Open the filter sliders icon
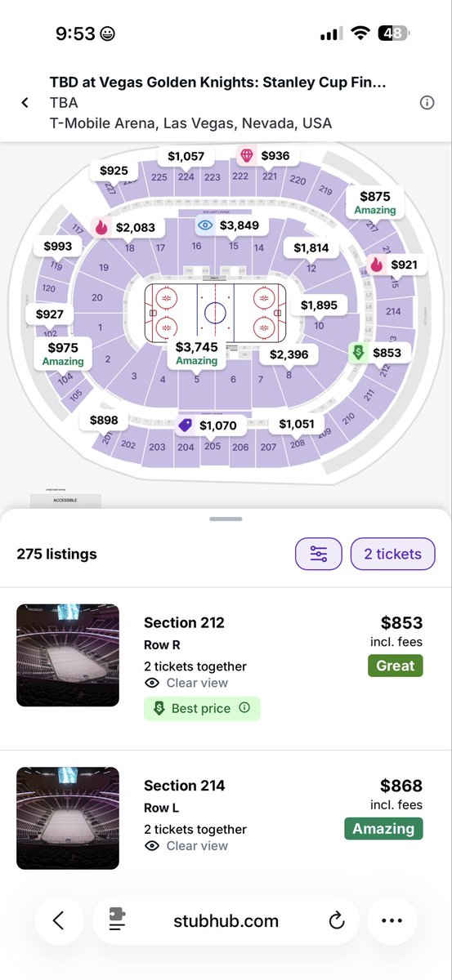This screenshot has height=980, width=452. tap(319, 554)
